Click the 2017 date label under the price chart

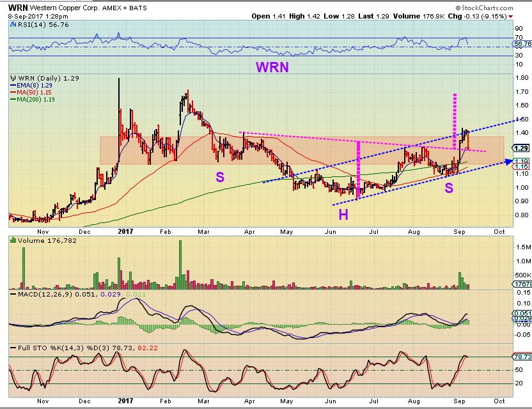pyautogui.click(x=125, y=231)
